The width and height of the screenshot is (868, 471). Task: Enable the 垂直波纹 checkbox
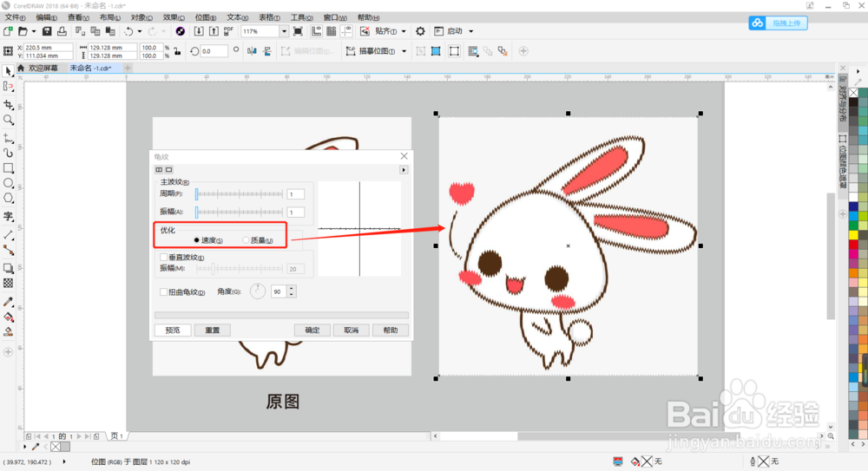click(163, 258)
